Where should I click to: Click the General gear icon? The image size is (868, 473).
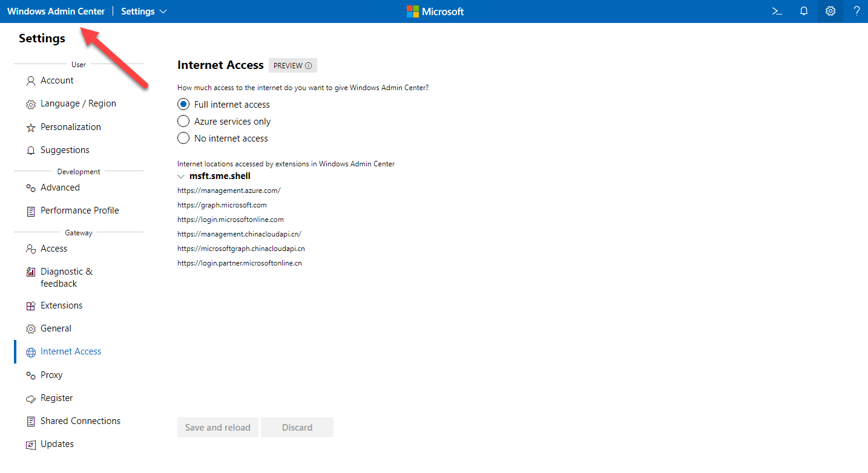coord(31,329)
